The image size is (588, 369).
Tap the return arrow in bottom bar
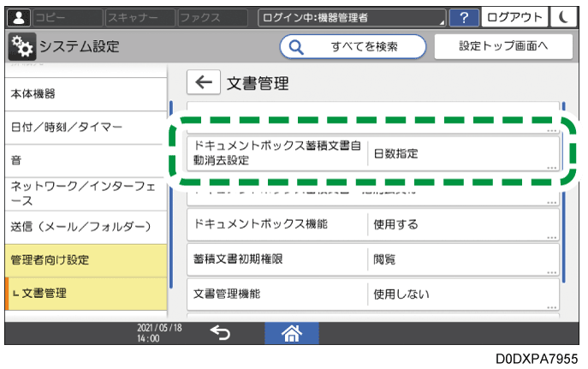click(220, 333)
